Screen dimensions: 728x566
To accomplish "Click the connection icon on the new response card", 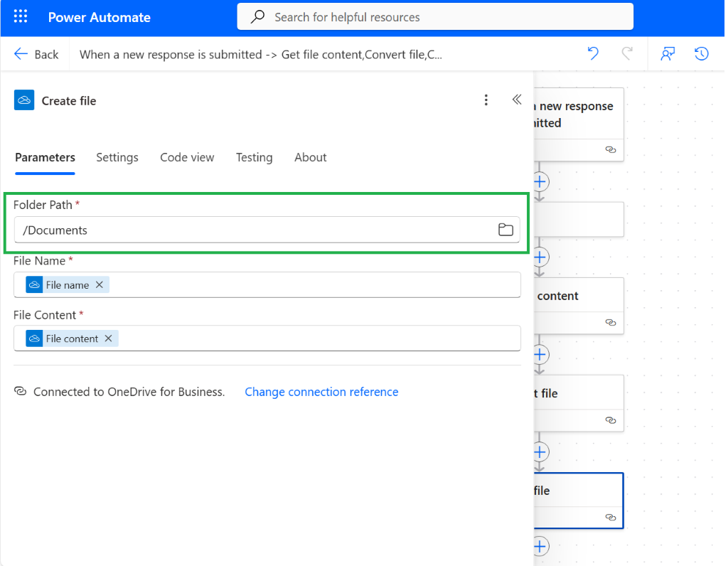I will [x=611, y=149].
